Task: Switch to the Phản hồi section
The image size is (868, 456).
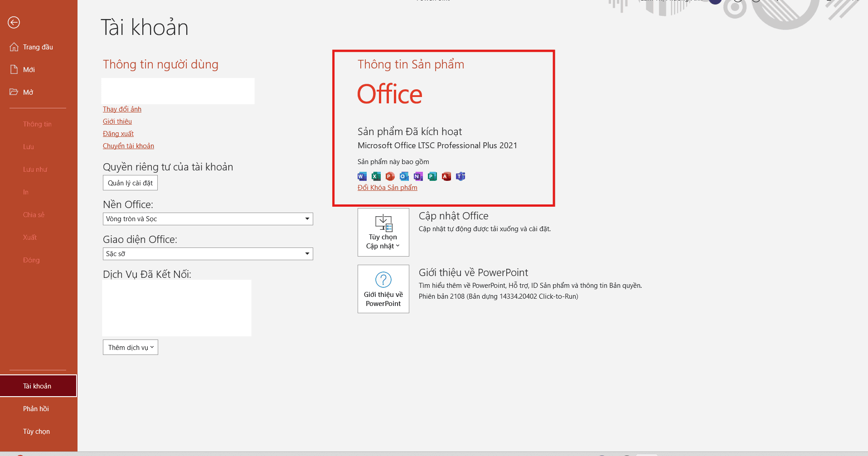Action: pyautogui.click(x=36, y=408)
